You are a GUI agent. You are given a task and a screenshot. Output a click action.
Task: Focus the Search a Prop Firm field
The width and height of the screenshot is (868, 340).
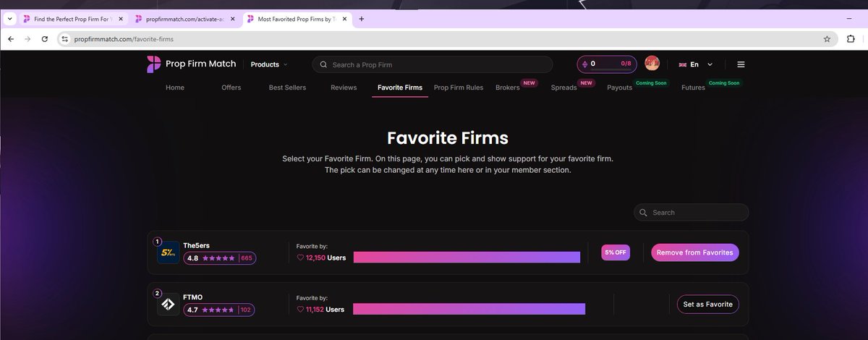pos(433,64)
